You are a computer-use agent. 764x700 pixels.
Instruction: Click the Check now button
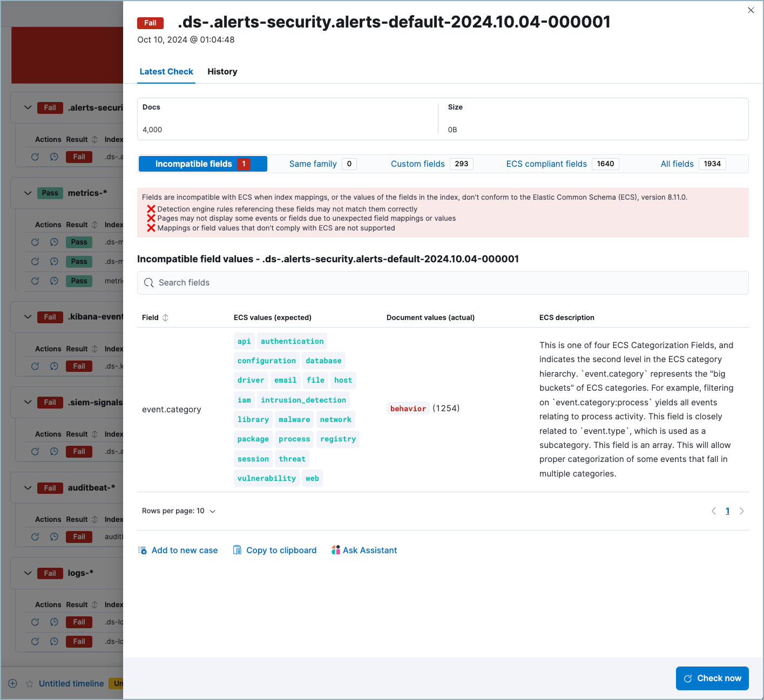click(712, 678)
